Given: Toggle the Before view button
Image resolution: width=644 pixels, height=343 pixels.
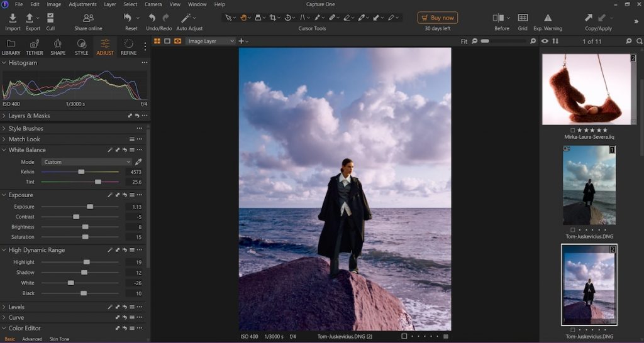Looking at the screenshot, I should [498, 18].
